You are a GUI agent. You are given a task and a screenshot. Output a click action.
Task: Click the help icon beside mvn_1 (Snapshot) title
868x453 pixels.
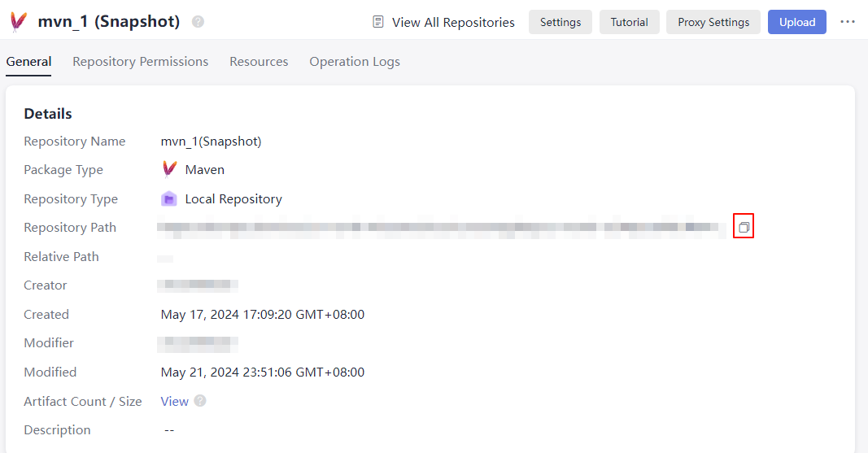[x=198, y=22]
